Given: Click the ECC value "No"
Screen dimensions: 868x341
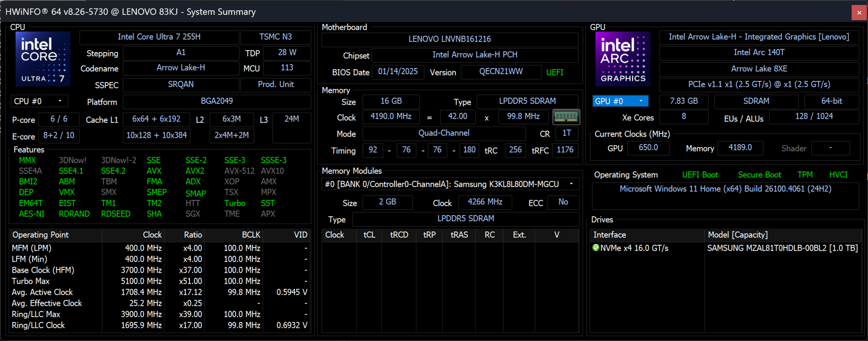Looking at the screenshot, I should coord(563,202).
